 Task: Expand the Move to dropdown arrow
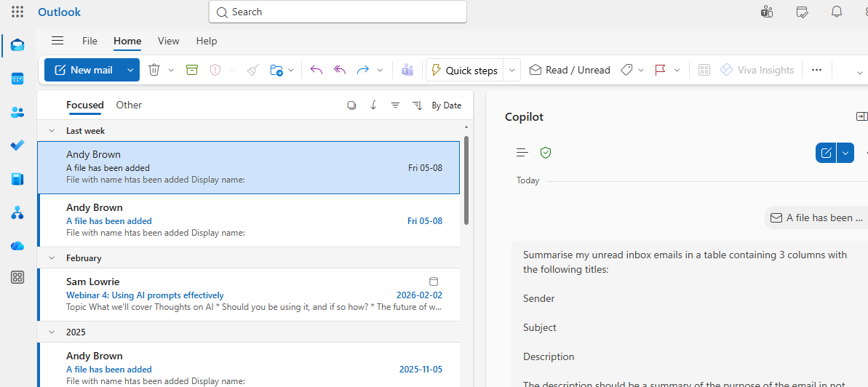(x=291, y=71)
